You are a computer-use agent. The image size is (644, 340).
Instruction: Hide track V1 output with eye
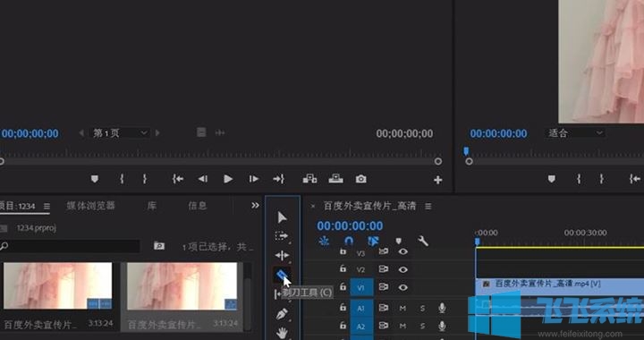coord(403,287)
